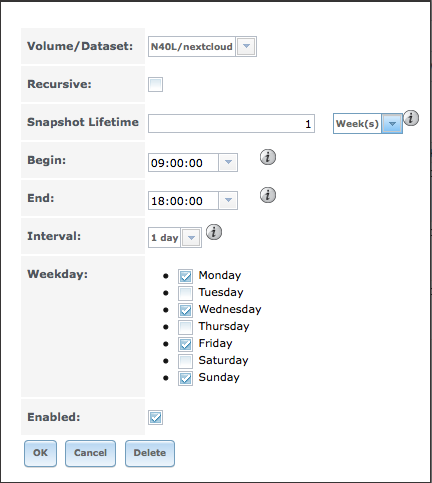Image resolution: width=432 pixels, height=483 pixels.
Task: Click the info icon beside Interval
Action: click(214, 232)
